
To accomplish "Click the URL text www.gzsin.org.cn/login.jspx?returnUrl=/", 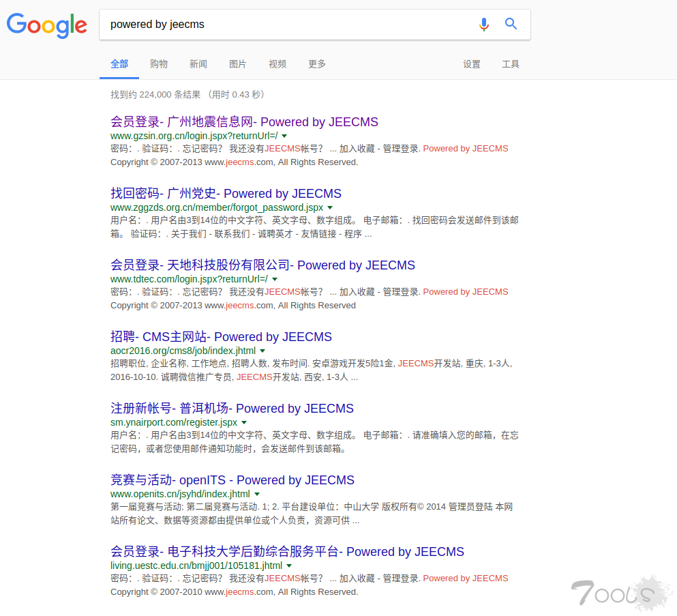I will click(194, 136).
